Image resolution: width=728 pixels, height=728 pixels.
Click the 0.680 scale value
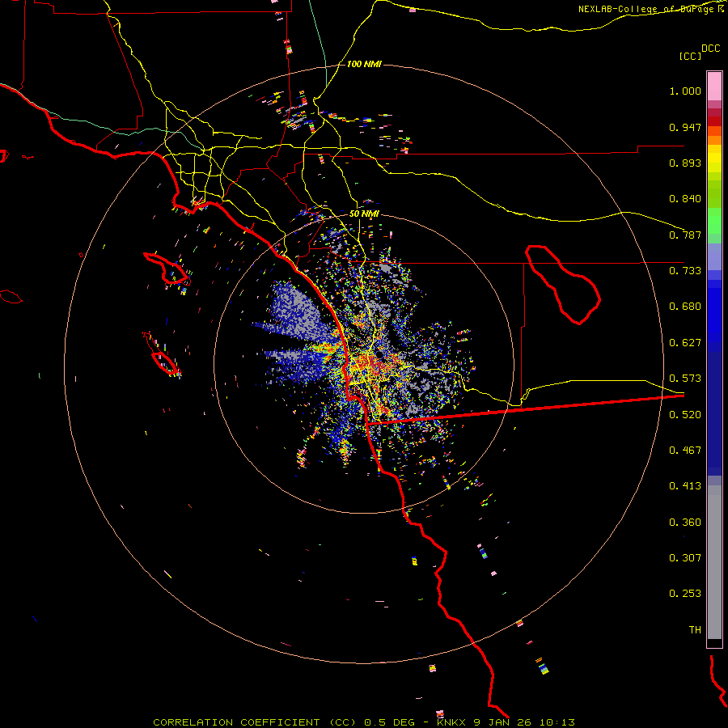click(x=685, y=307)
